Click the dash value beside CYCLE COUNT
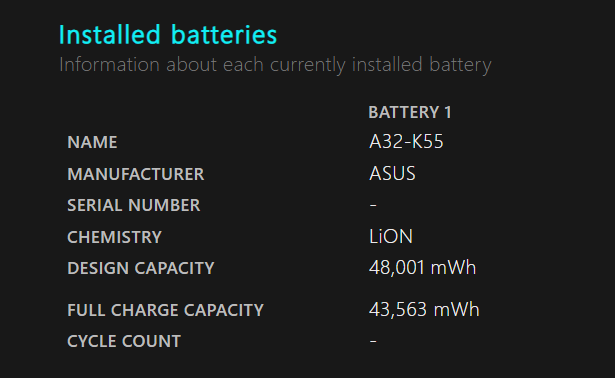 [x=373, y=341]
